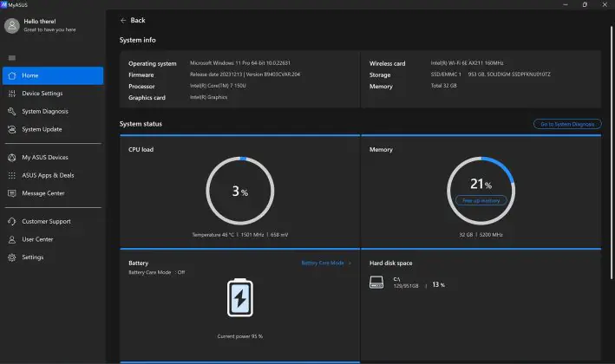The image size is (615, 364).
Task: Click the CPU temperature and MHz readout
Action: [240, 235]
